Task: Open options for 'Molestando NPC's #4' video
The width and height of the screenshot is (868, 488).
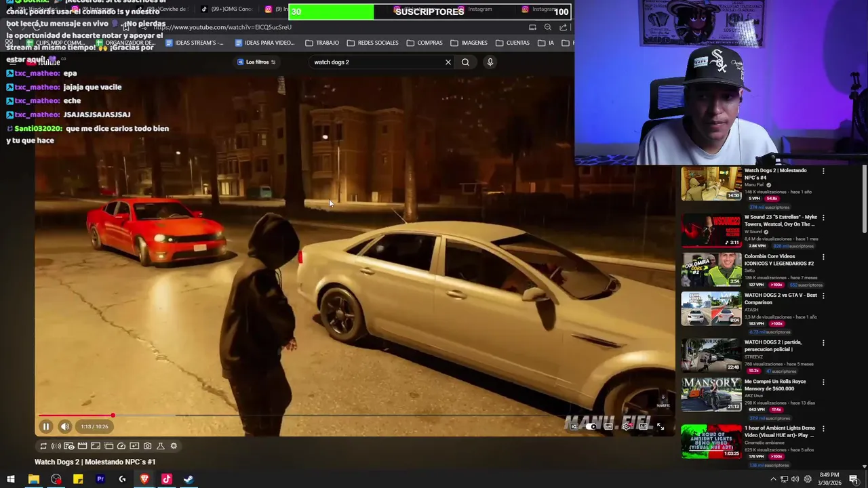Action: (x=823, y=171)
